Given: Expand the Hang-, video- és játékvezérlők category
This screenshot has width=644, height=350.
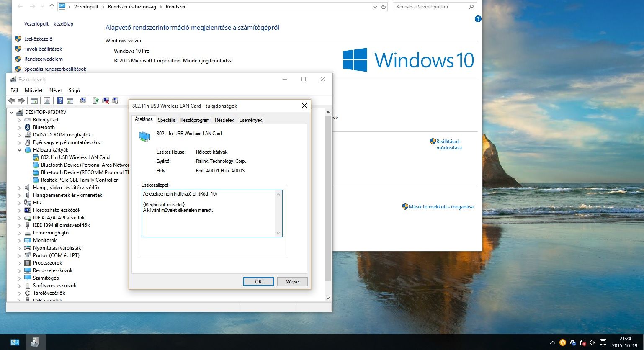Looking at the screenshot, I should click(19, 188).
